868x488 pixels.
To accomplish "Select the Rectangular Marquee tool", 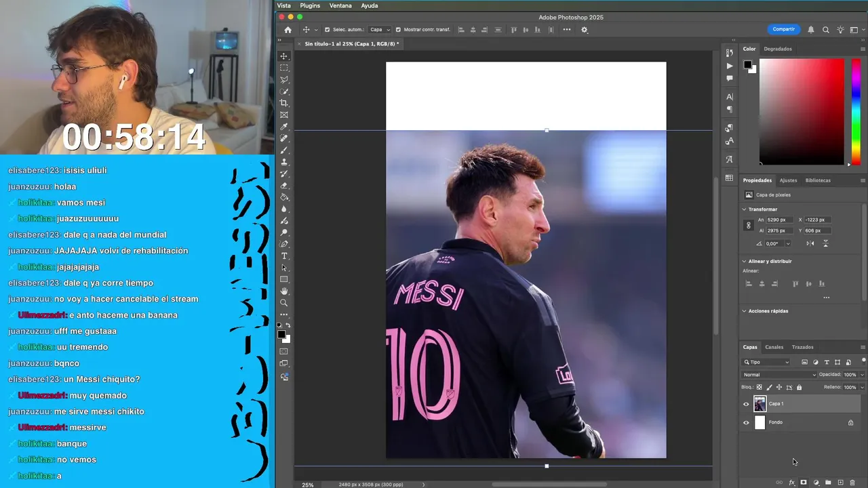I will tap(284, 68).
